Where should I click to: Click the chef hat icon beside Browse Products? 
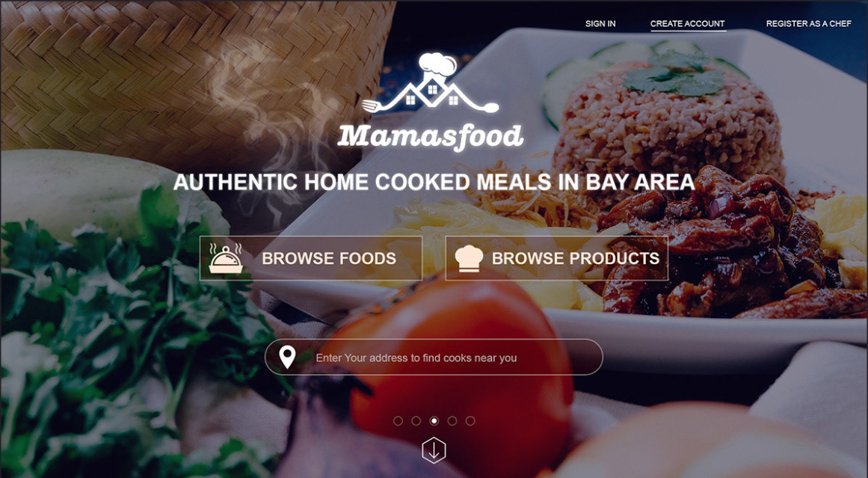click(x=468, y=258)
